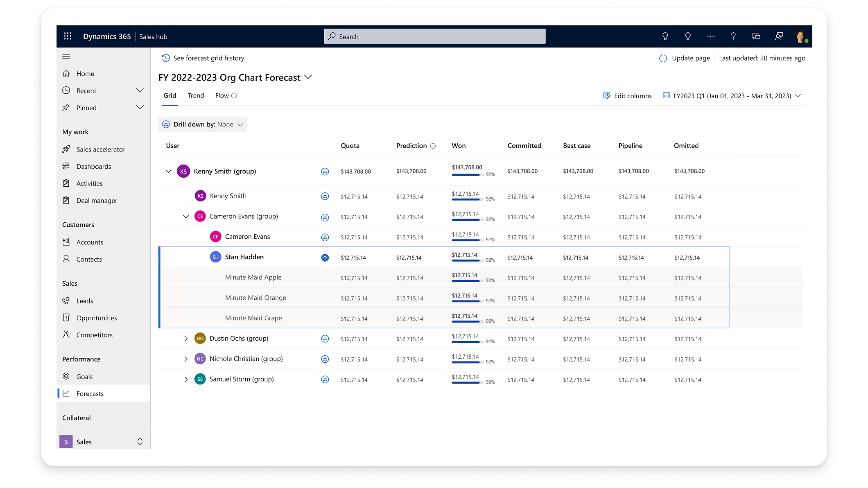The height and width of the screenshot is (488, 868).
Task: Click the Prediction column info icon
Action: coord(433,146)
